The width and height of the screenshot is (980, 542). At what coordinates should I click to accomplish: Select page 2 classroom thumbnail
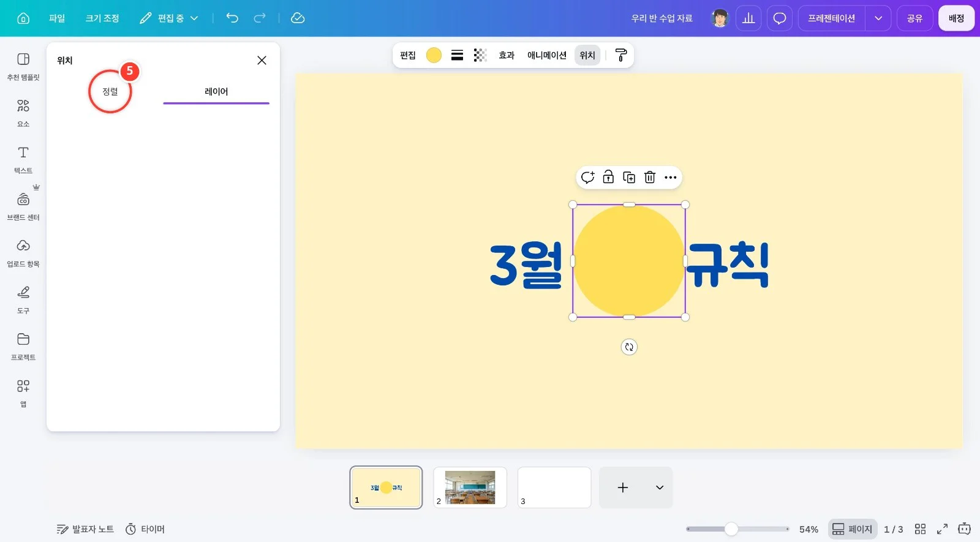470,487
